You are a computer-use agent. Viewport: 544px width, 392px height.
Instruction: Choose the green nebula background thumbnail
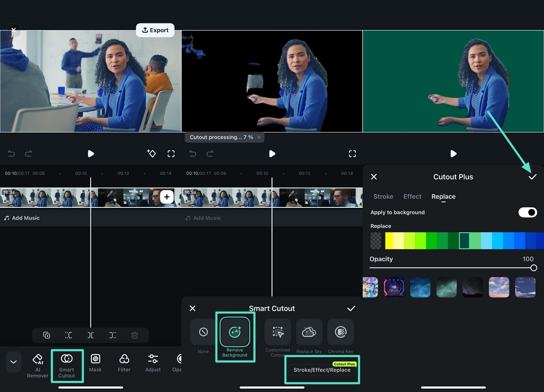click(446, 287)
